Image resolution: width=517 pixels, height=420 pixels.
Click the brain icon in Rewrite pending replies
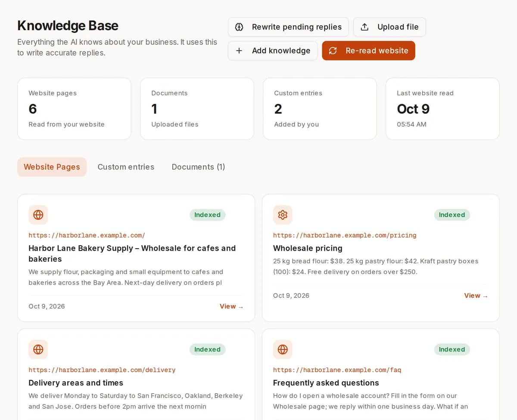pos(239,27)
